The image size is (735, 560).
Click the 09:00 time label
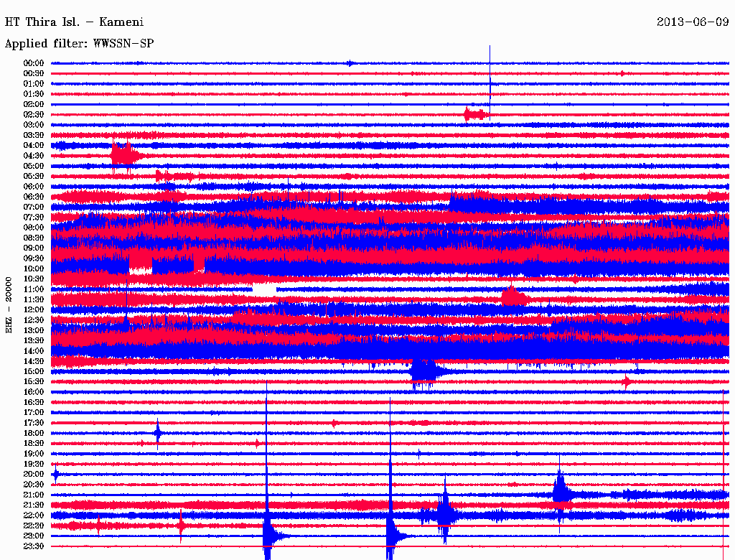pyautogui.click(x=34, y=248)
